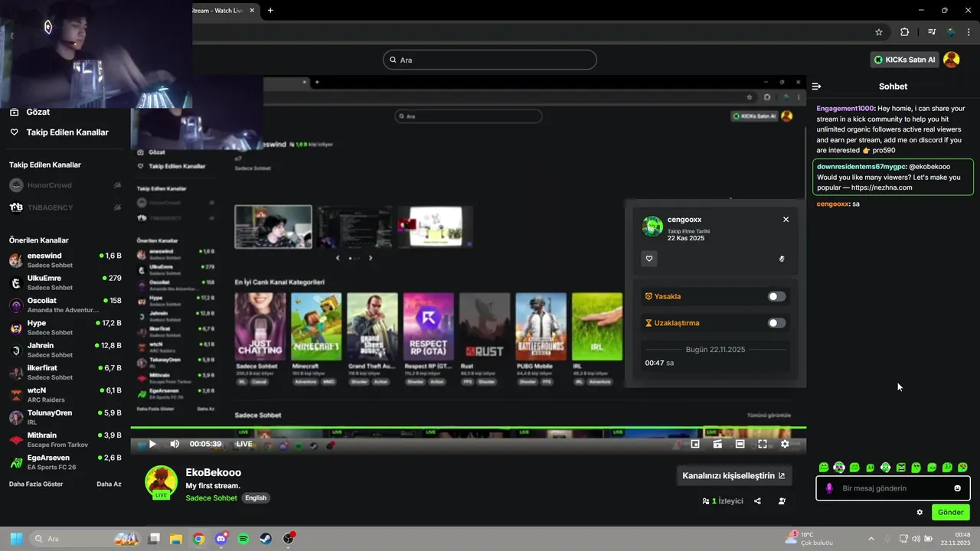
Task: Close the cengooxx user card
Action: (786, 220)
